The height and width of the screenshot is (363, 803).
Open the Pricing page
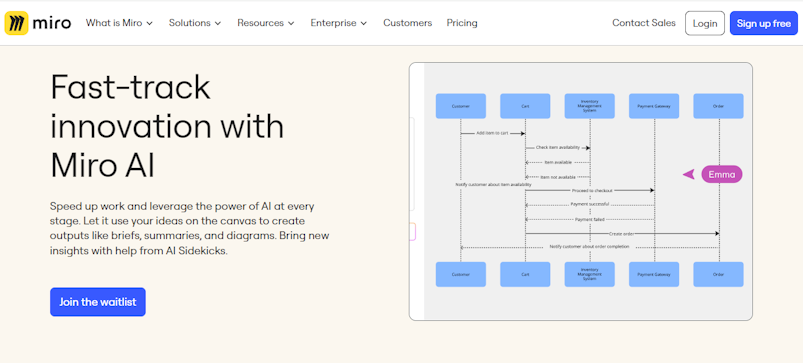[462, 23]
